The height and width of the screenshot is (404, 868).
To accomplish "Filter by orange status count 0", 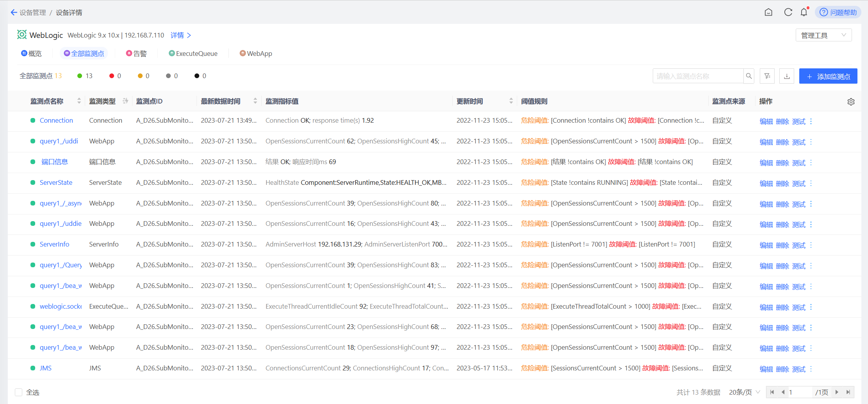I will 143,76.
